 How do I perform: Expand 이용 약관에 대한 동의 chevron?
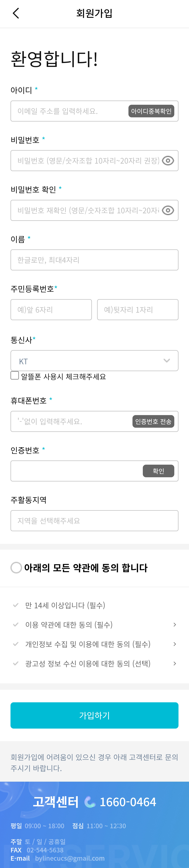pyautogui.click(x=174, y=625)
